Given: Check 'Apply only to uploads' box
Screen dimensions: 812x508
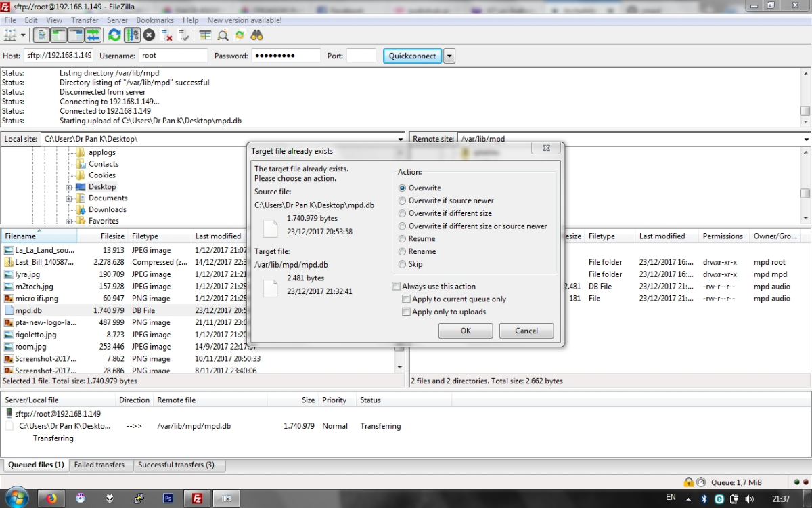Looking at the screenshot, I should 406,312.
